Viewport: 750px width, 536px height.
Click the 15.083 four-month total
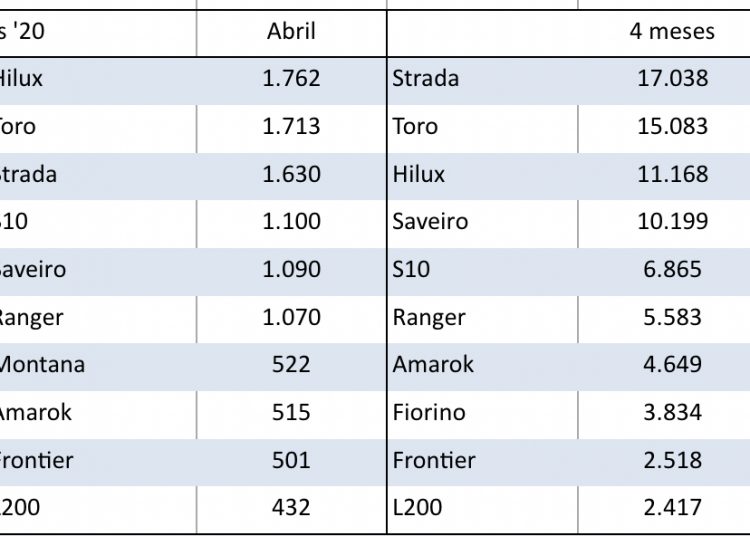coord(672,126)
